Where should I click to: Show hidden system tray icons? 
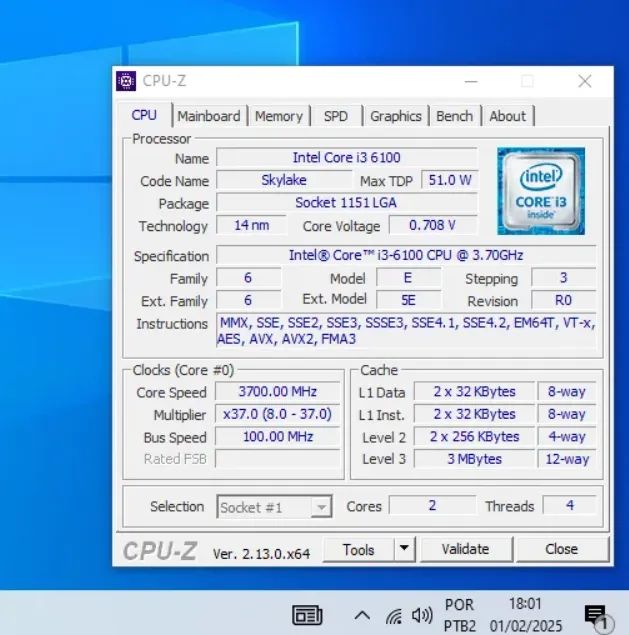pos(362,616)
